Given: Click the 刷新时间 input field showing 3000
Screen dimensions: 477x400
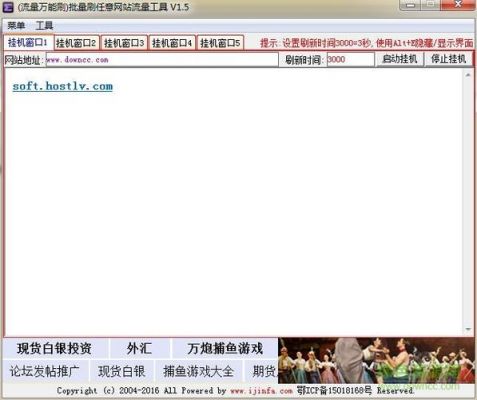Looking at the screenshot, I should pos(350,60).
